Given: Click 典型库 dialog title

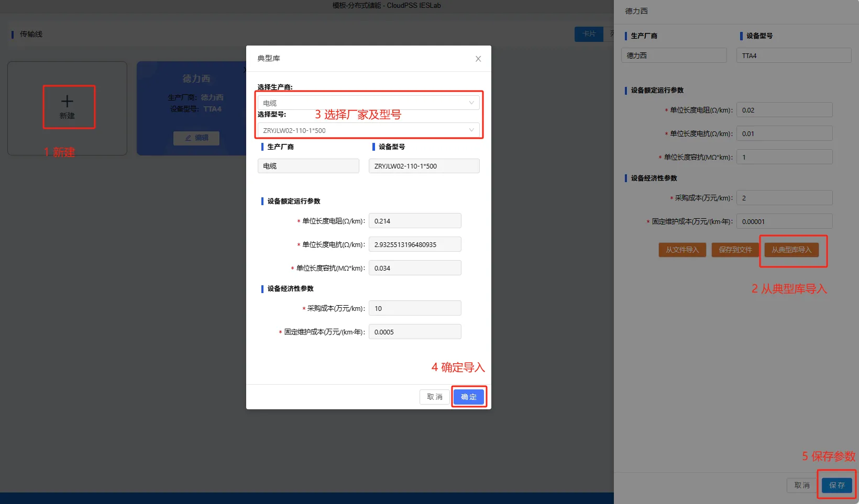Looking at the screenshot, I should pos(269,58).
